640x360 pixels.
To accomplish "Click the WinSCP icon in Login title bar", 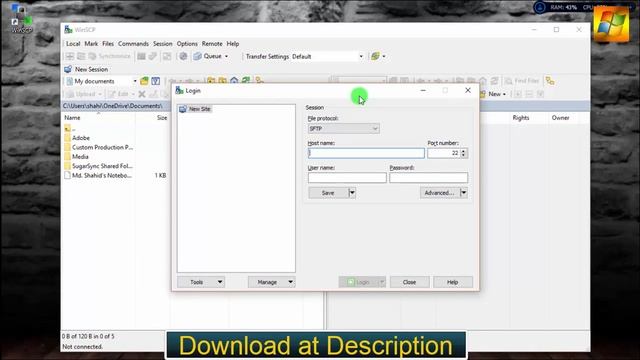I will (179, 91).
